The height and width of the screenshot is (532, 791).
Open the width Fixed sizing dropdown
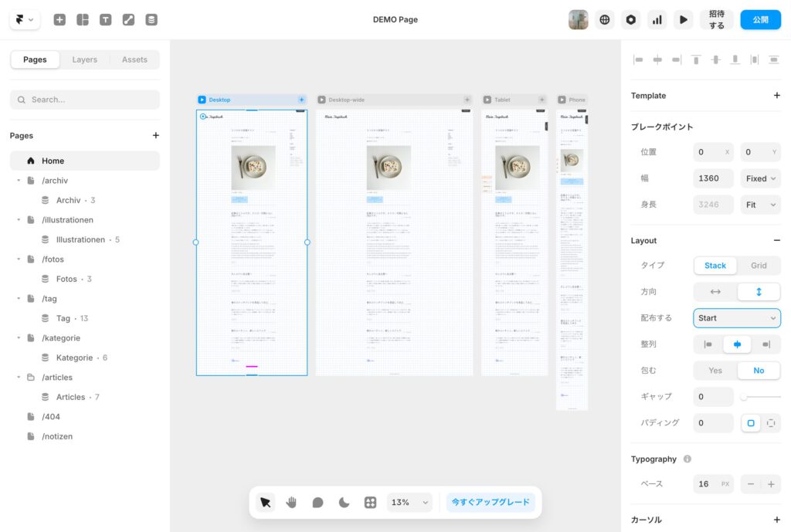(760, 178)
